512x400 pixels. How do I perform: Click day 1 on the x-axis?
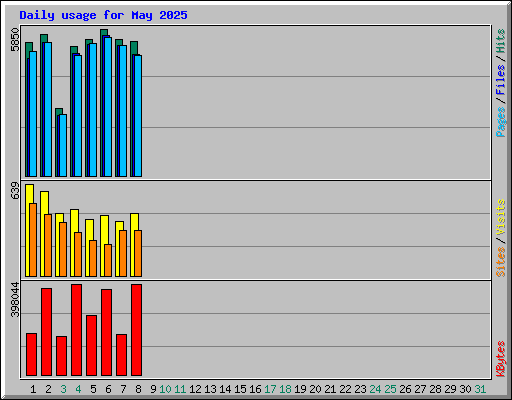(33, 389)
